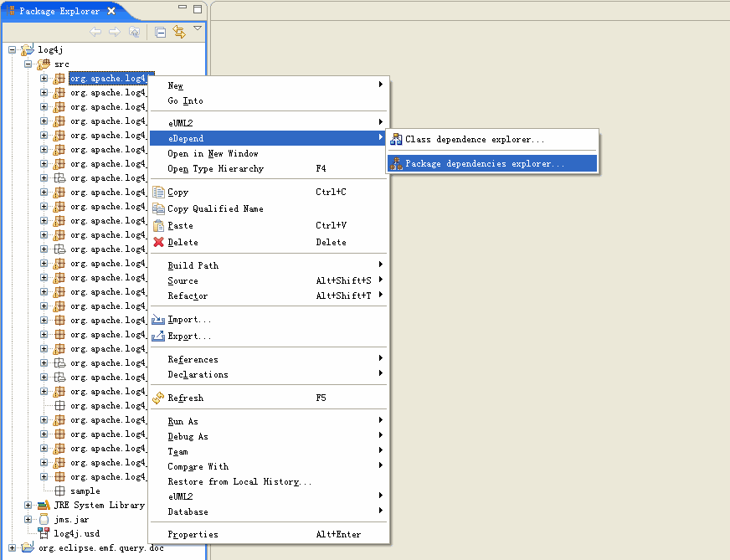Open the Team submenu
The image size is (730, 560).
tap(268, 451)
